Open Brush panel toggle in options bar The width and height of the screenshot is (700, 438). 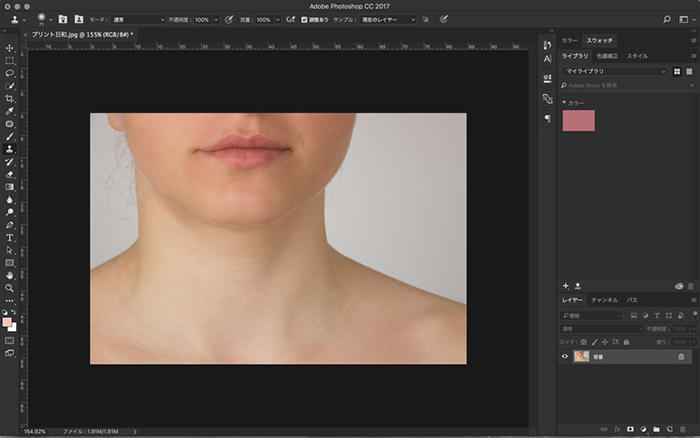point(63,19)
